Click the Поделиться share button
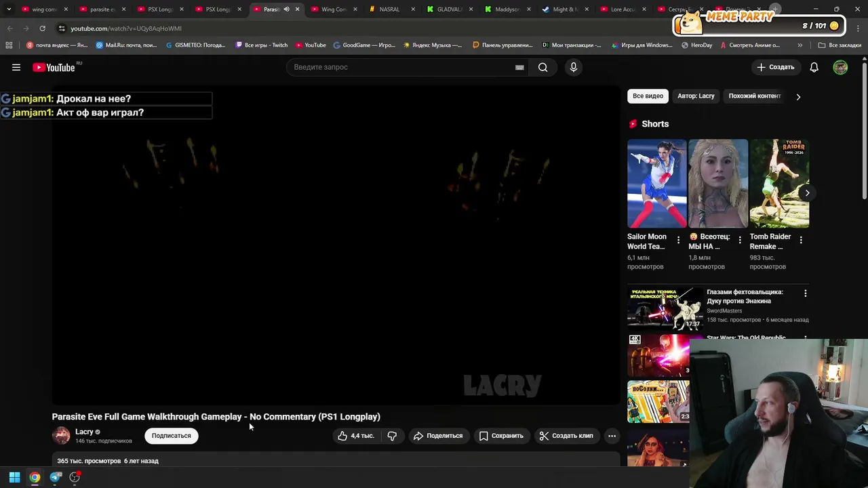The height and width of the screenshot is (488, 868). (438, 436)
